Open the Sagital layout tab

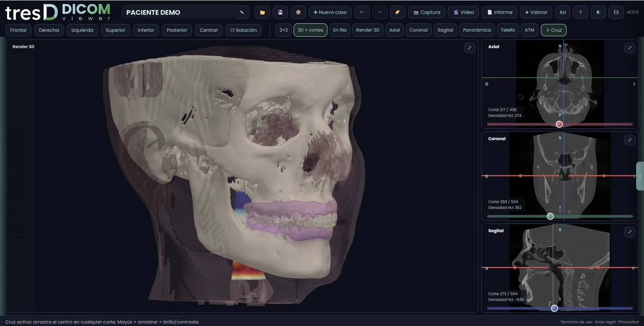(x=445, y=30)
